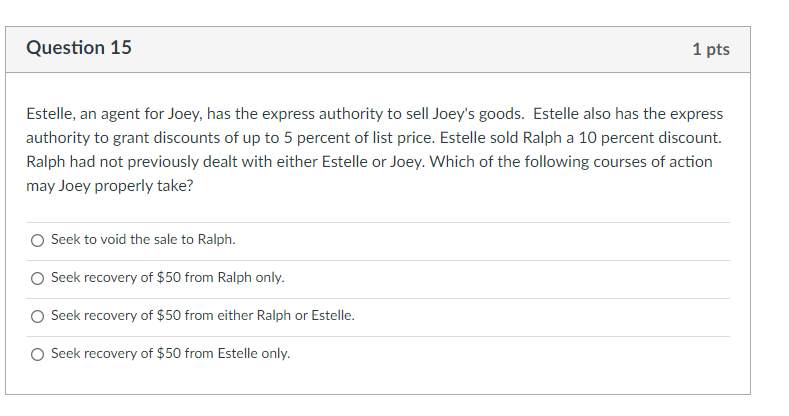789x416 pixels.
Task: Click the phrase '10 percent discount' in question
Action: pos(650,138)
